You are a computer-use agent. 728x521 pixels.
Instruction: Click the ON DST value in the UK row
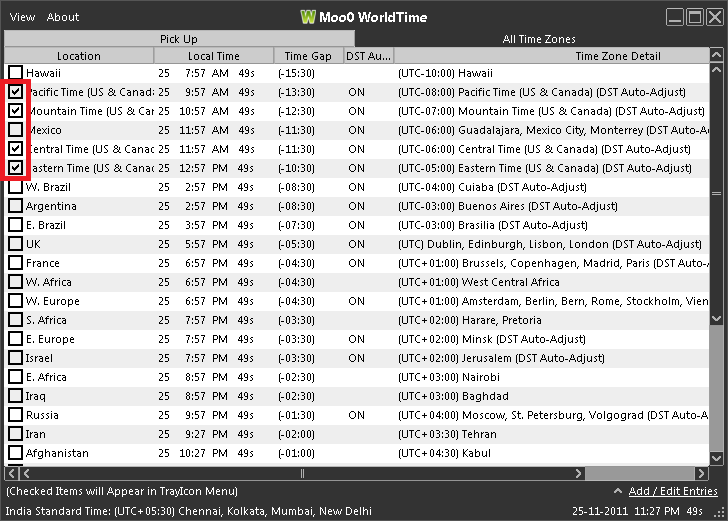point(356,244)
